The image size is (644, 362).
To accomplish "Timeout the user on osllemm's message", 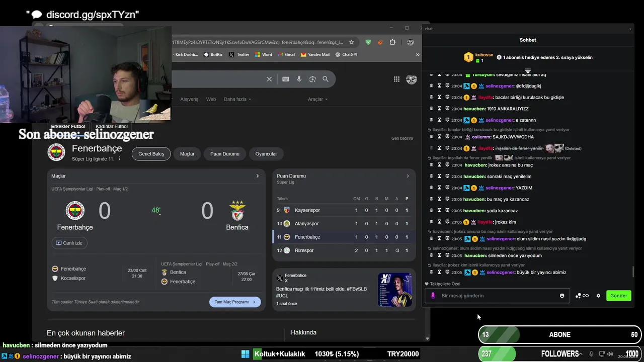I will pos(439,137).
